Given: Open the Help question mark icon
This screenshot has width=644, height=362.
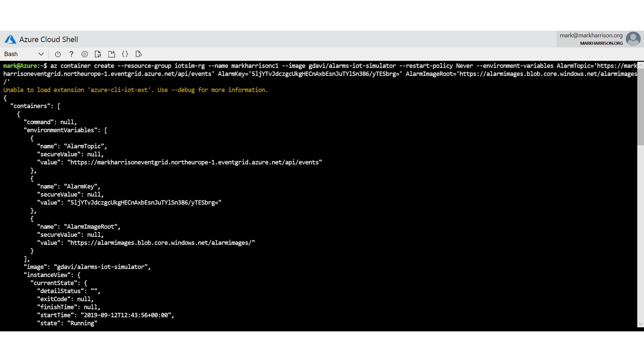Looking at the screenshot, I should tap(71, 54).
